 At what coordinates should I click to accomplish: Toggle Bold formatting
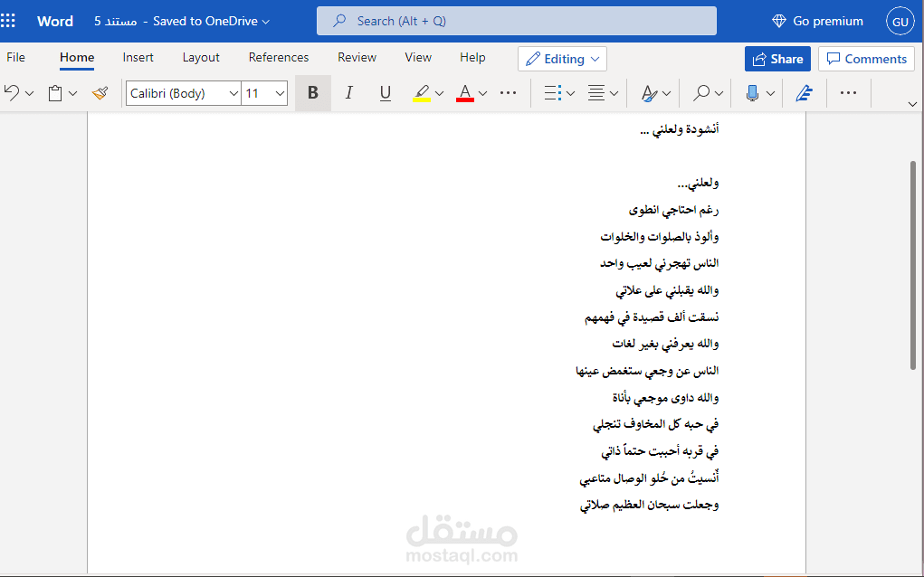click(313, 92)
